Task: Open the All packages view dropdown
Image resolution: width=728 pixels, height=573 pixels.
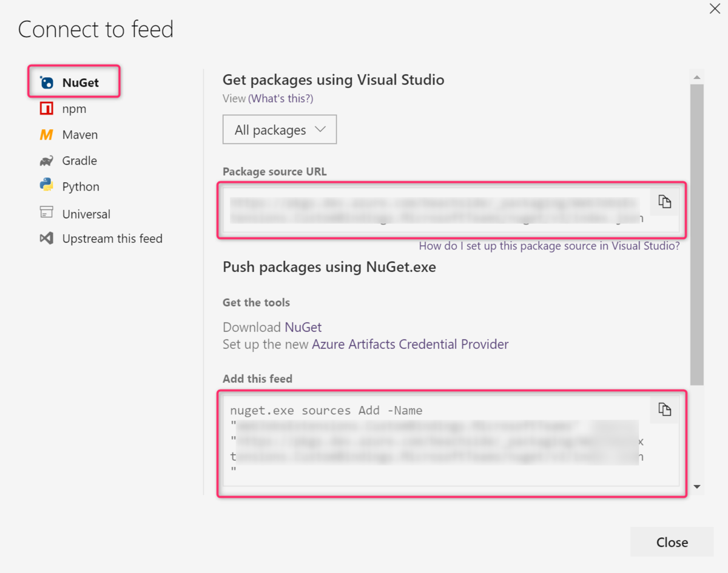Action: (x=280, y=129)
